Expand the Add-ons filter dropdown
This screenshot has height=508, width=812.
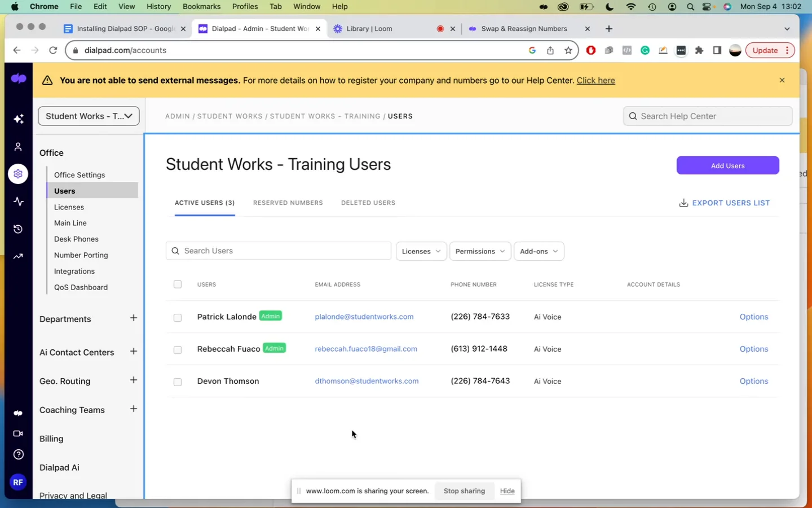[539, 251]
